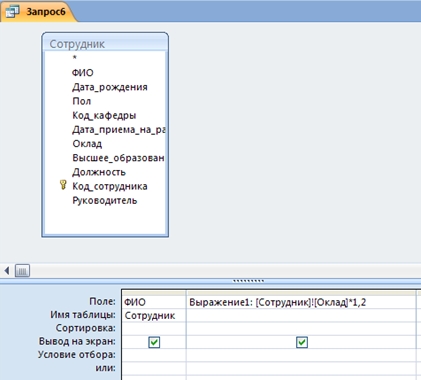Click the pane splitter handle dots
The image size is (421, 380).
248,281
